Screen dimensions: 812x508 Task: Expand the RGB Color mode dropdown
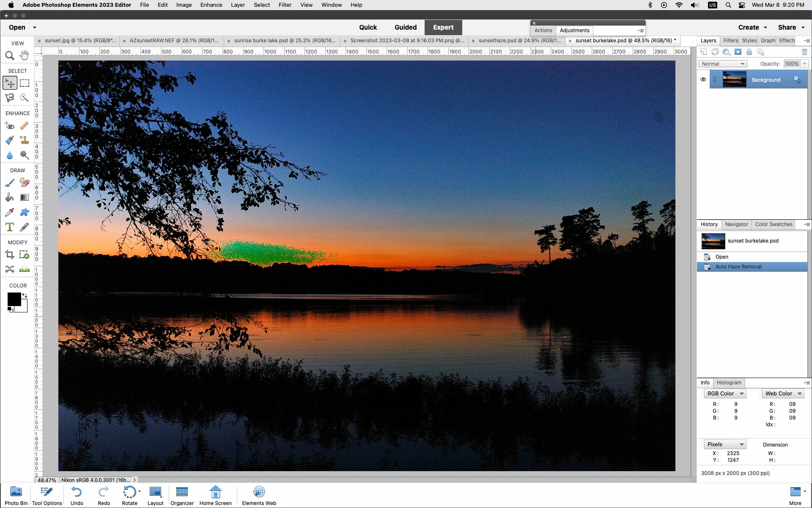725,393
